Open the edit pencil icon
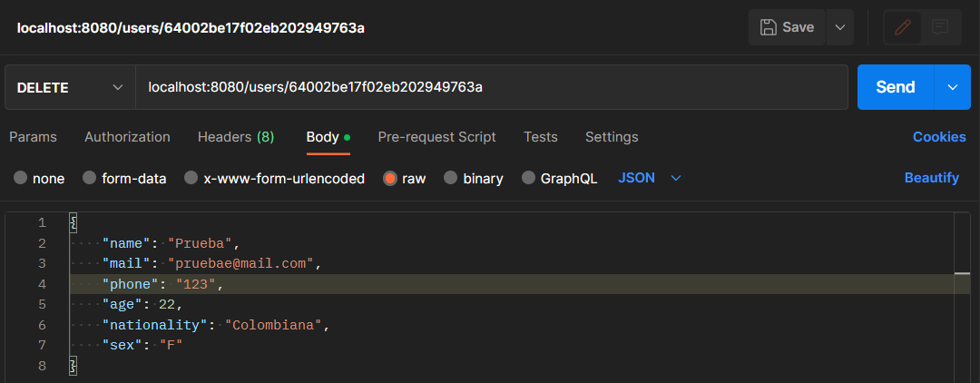The image size is (980, 383). 903,27
